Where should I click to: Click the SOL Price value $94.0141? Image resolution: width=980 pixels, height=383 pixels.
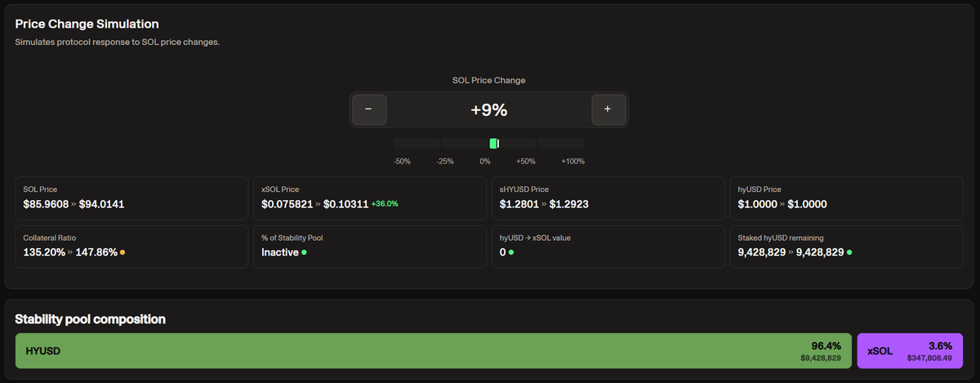tap(101, 204)
